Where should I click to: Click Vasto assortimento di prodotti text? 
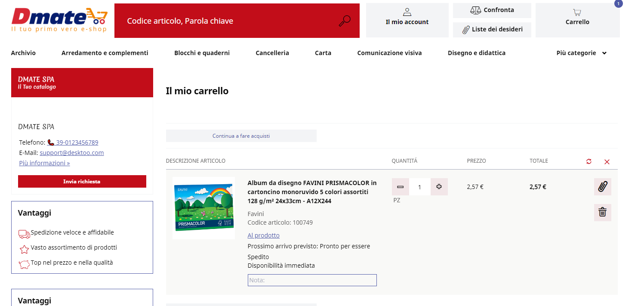coord(74,247)
